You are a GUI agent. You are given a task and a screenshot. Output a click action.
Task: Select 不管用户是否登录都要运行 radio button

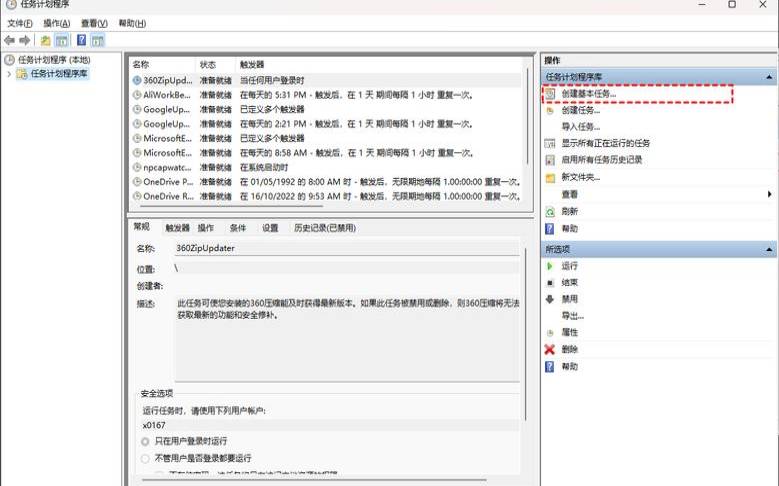pos(145,458)
